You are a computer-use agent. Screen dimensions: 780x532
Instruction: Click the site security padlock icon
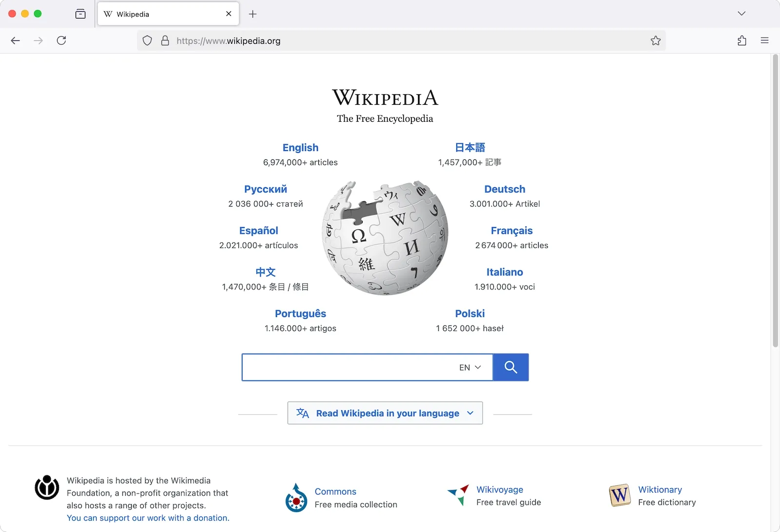click(x=165, y=40)
